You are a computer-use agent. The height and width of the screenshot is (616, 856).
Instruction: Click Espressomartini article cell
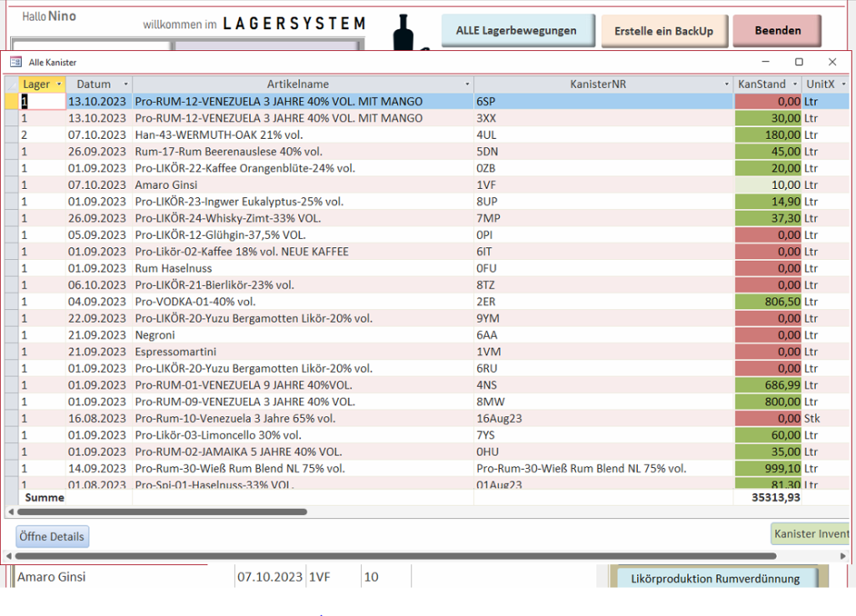click(x=303, y=351)
